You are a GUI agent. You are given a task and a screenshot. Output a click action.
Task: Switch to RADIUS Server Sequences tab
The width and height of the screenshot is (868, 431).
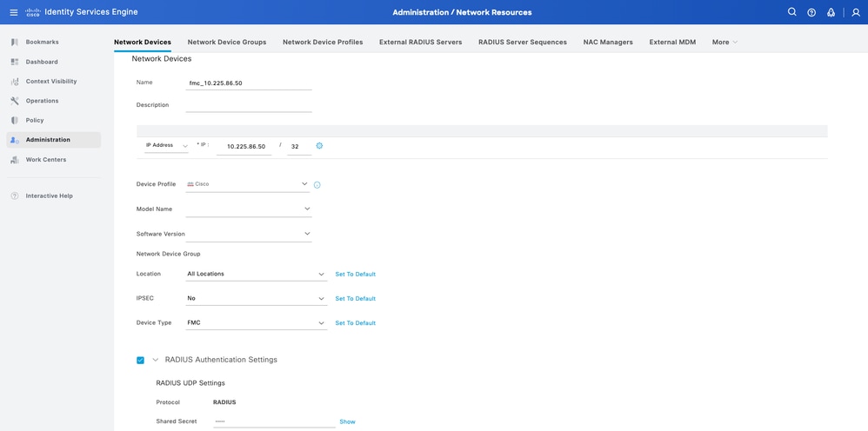pos(523,42)
